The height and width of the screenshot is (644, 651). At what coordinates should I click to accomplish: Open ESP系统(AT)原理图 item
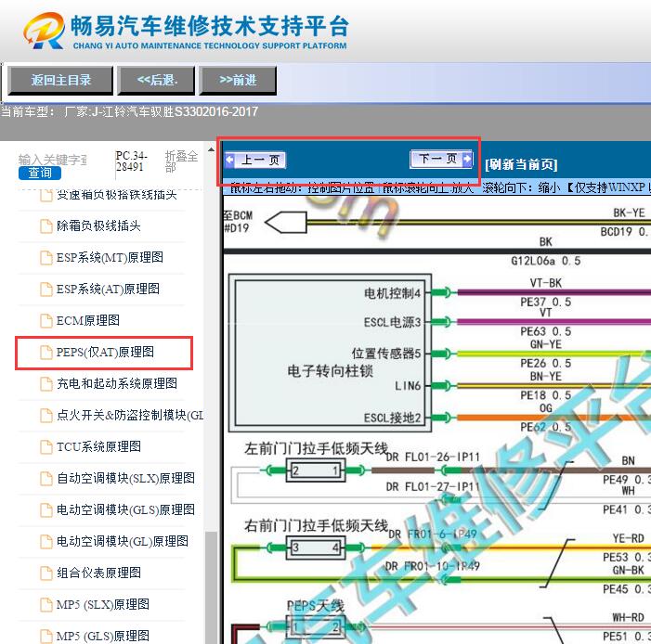[x=108, y=289]
